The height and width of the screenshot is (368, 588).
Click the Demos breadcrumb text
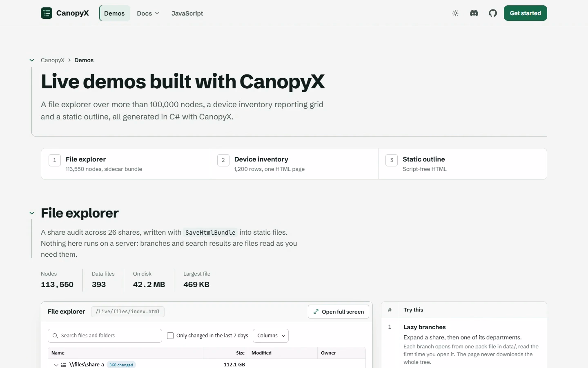(x=84, y=60)
